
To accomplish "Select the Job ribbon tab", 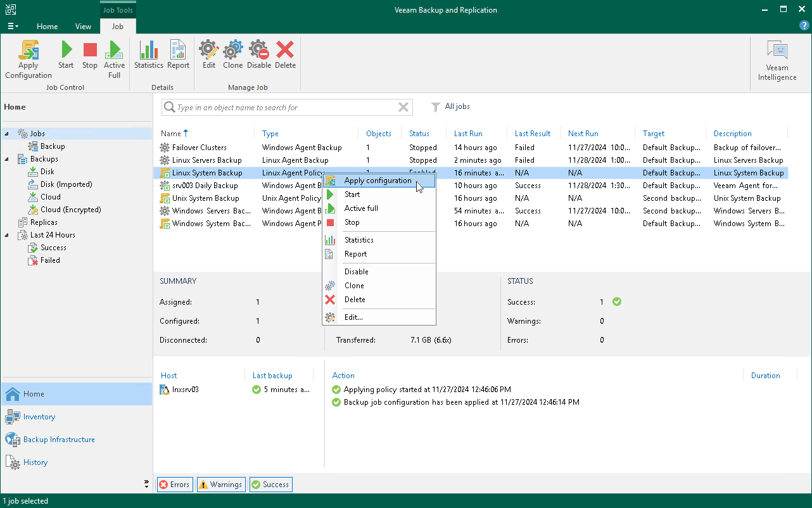I will 118,27.
